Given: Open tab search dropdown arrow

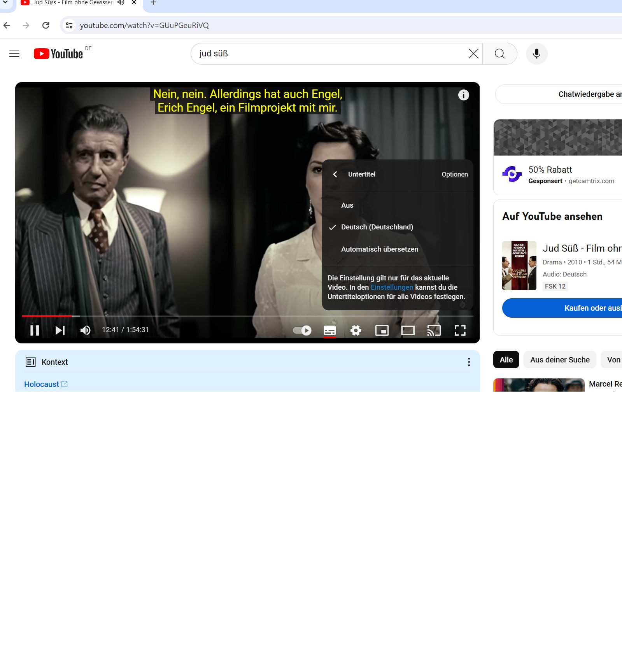Looking at the screenshot, I should point(5,2).
